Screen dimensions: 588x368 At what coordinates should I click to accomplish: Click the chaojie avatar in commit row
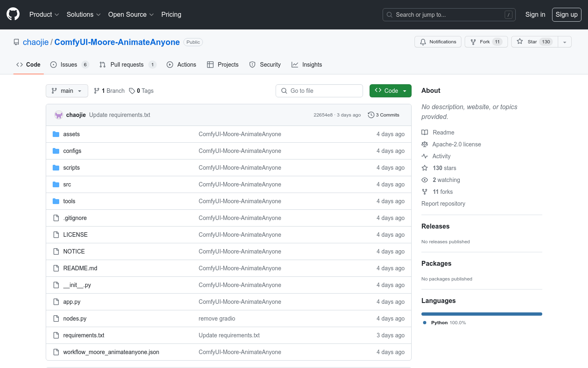(59, 115)
